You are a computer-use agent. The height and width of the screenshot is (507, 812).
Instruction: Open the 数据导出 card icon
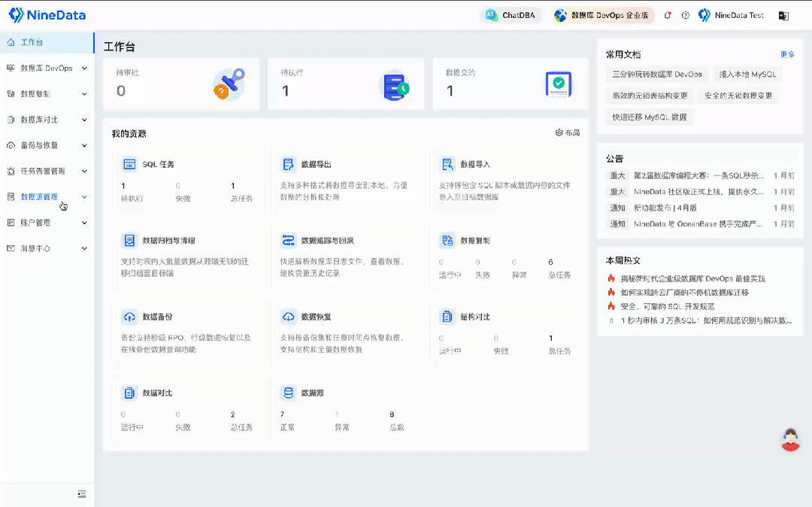tap(289, 164)
